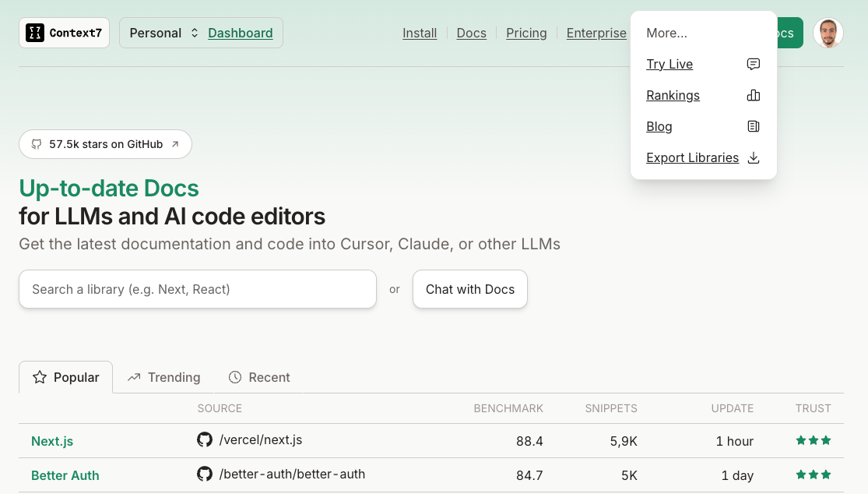Open the Personal workspace switcher chevrons
Screen dimensions: 868x494
coord(195,34)
